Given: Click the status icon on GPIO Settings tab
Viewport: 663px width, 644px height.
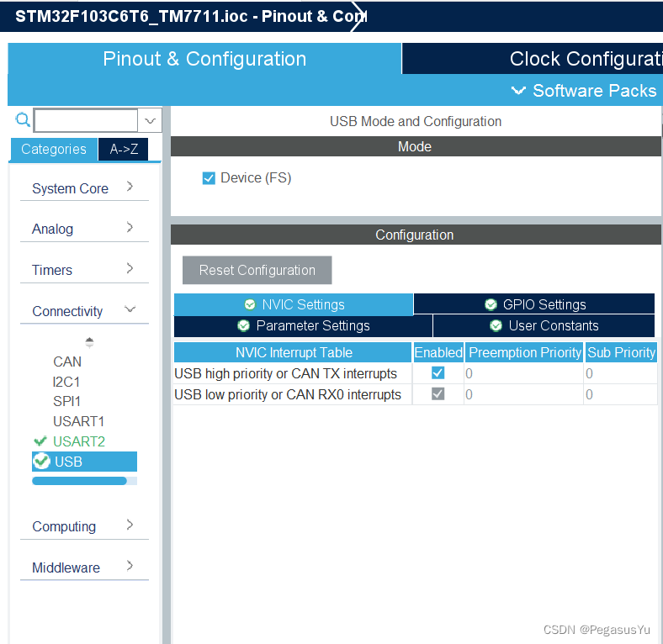Looking at the screenshot, I should 491,304.
